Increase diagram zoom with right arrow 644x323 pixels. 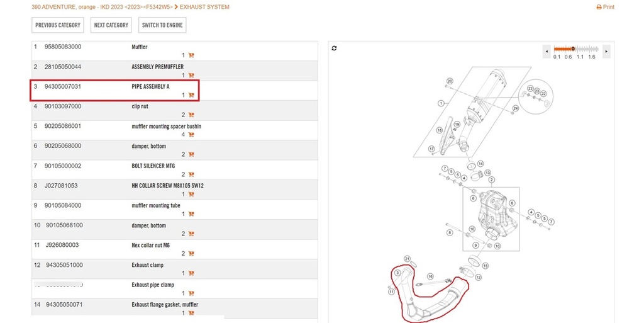pyautogui.click(x=606, y=52)
